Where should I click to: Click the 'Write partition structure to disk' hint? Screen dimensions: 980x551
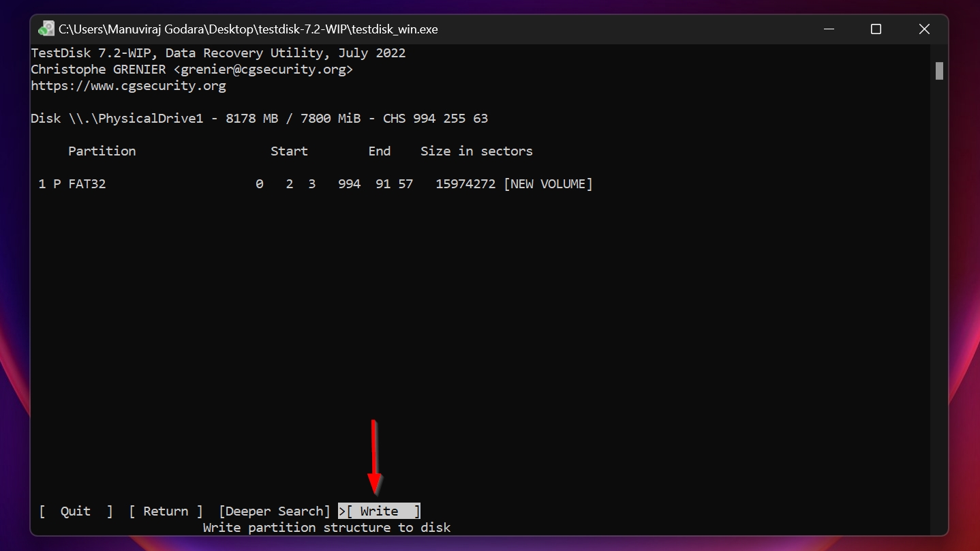[x=327, y=528]
